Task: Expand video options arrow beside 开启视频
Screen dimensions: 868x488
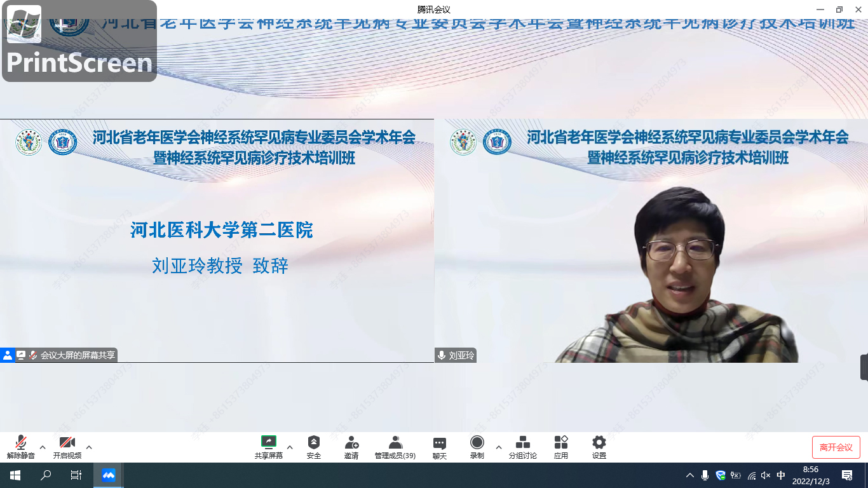Action: tap(89, 447)
